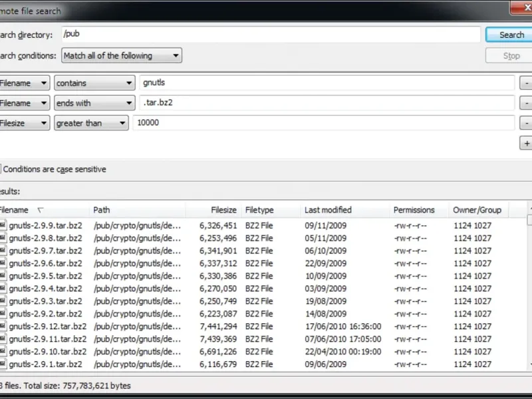Sort results by the Path column header

pyautogui.click(x=137, y=210)
